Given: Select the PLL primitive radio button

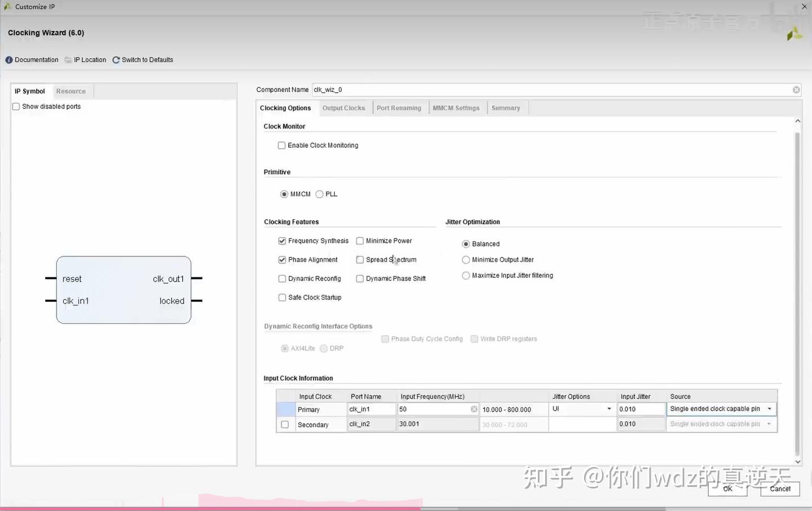Looking at the screenshot, I should point(319,194).
